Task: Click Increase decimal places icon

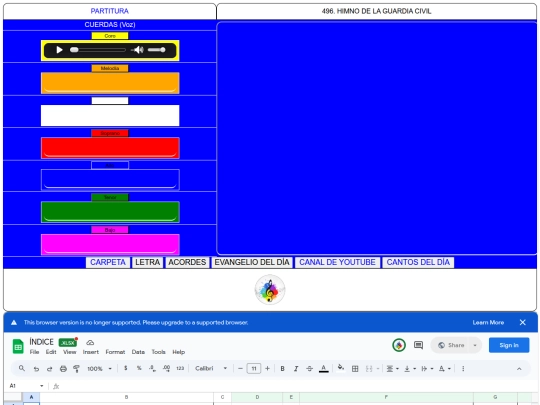Action: [x=166, y=368]
